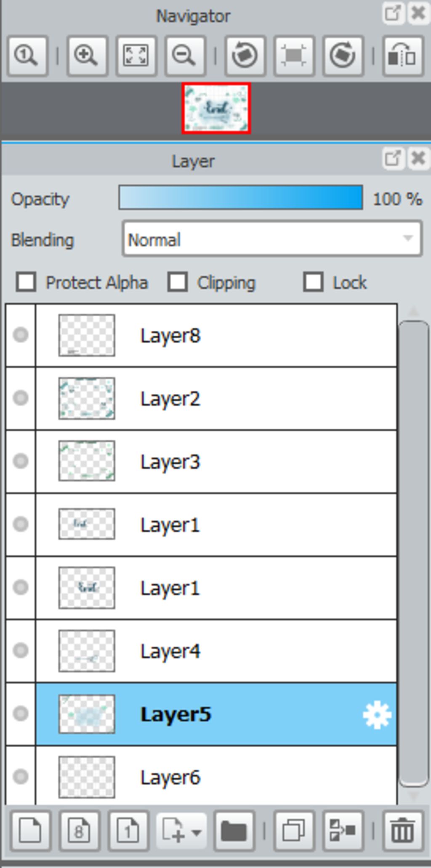The height and width of the screenshot is (868, 431).
Task: Flip the canvas view horizontally
Action: point(402,56)
